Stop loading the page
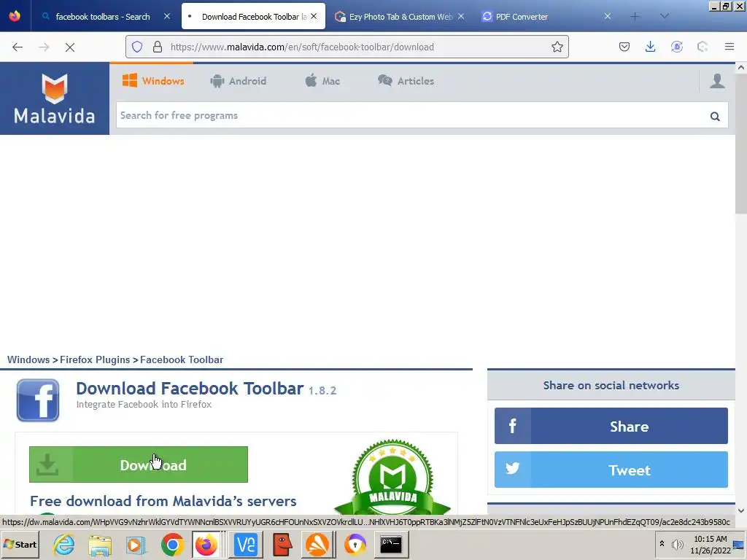Viewport: 747px width, 560px height. [x=70, y=47]
